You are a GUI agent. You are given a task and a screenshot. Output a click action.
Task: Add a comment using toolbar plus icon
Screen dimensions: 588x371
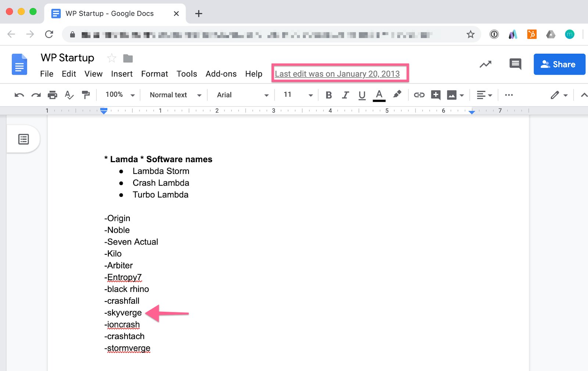(436, 95)
